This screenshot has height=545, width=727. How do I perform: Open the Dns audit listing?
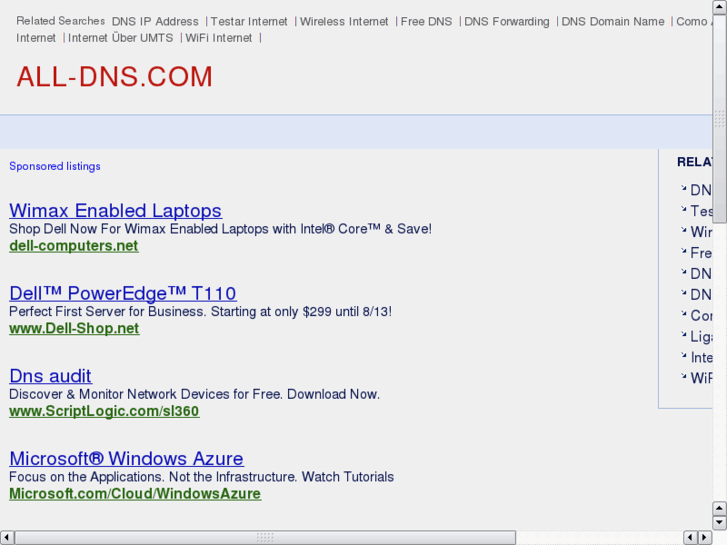point(51,376)
